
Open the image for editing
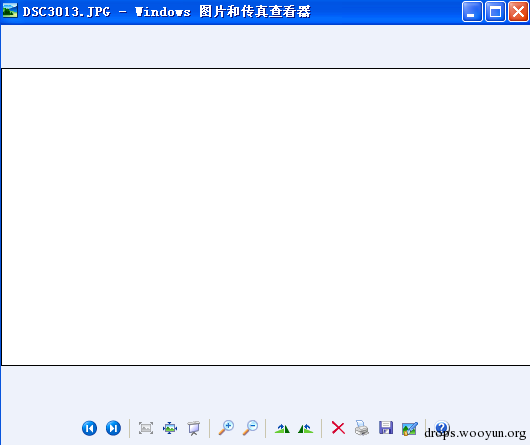[x=410, y=428]
